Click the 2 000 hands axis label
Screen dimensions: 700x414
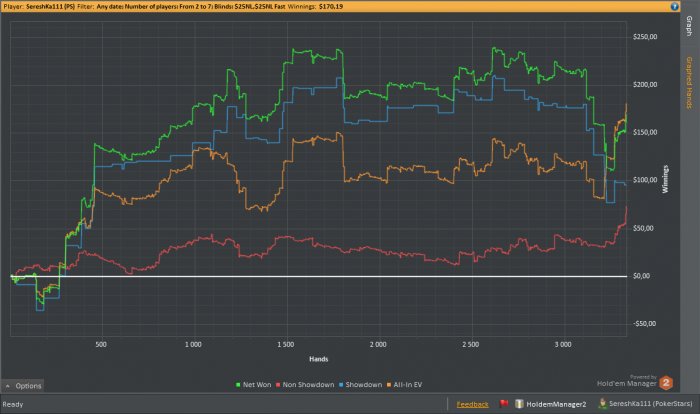(378, 344)
